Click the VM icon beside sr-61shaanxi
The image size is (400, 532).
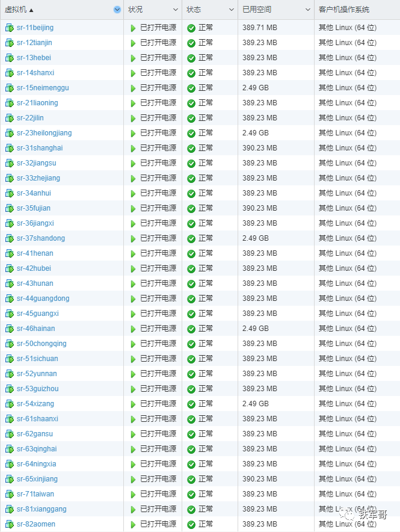tap(10, 419)
